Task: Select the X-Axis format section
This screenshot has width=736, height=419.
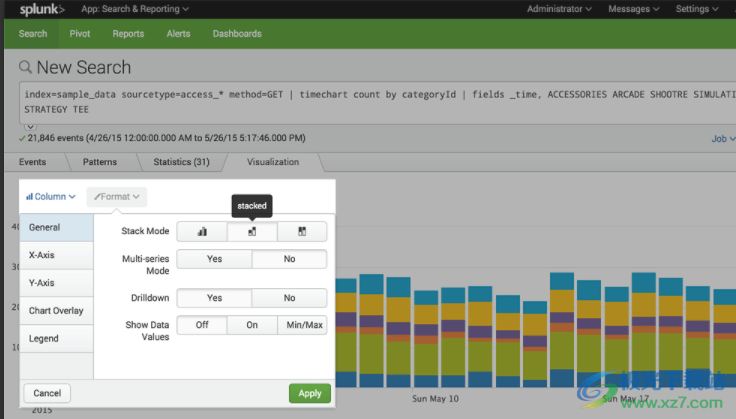Action: coord(56,255)
